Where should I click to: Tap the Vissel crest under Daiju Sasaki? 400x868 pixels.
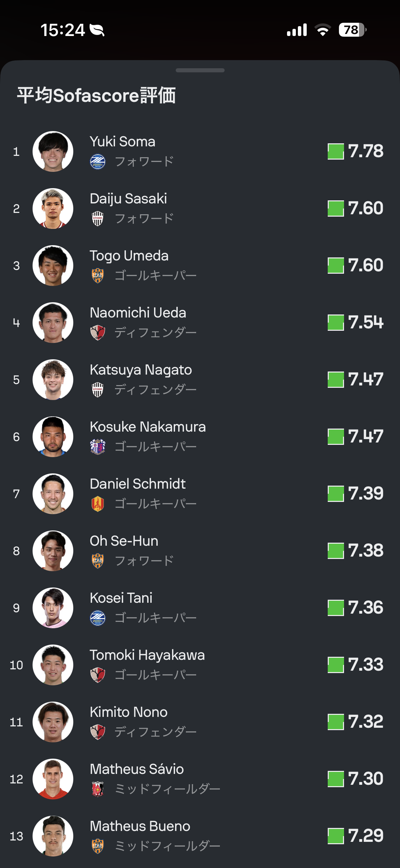(98, 219)
